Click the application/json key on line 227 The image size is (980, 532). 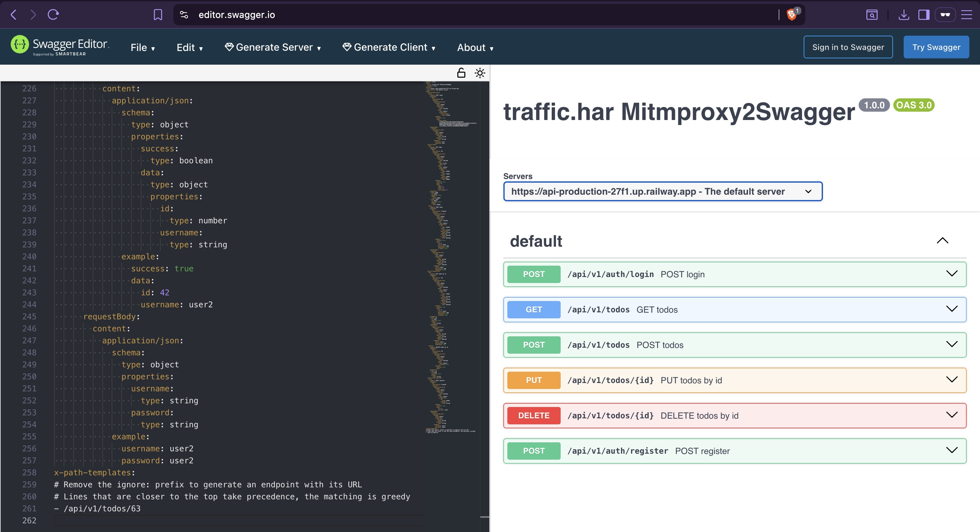click(x=150, y=100)
